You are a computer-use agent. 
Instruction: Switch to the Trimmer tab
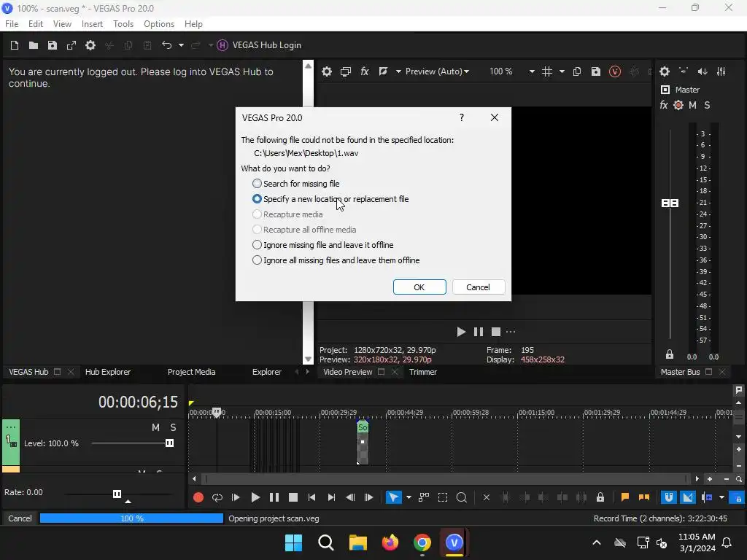pyautogui.click(x=423, y=372)
